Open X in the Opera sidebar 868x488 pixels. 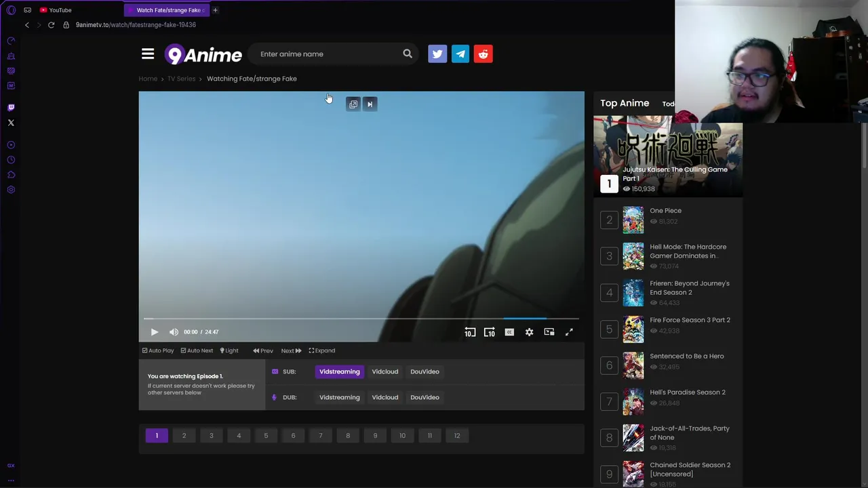coord(11,123)
